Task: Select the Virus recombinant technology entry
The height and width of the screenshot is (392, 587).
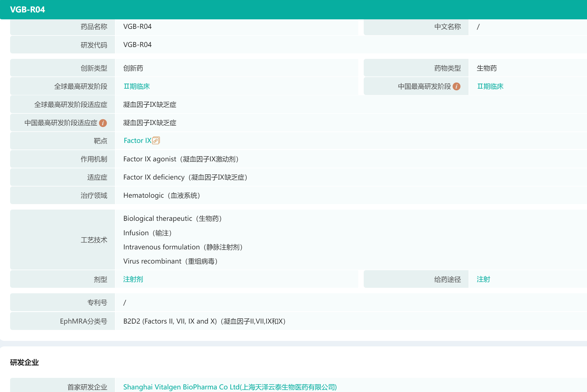Action: (x=171, y=261)
